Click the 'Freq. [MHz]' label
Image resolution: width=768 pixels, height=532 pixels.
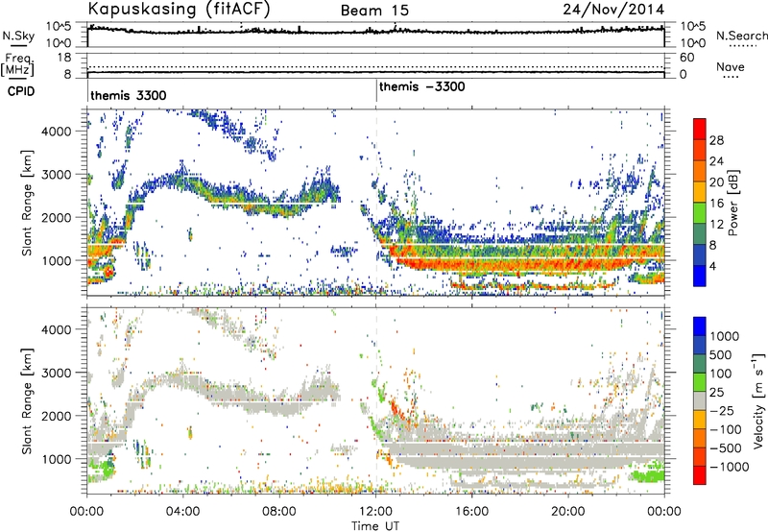pyautogui.click(x=17, y=64)
